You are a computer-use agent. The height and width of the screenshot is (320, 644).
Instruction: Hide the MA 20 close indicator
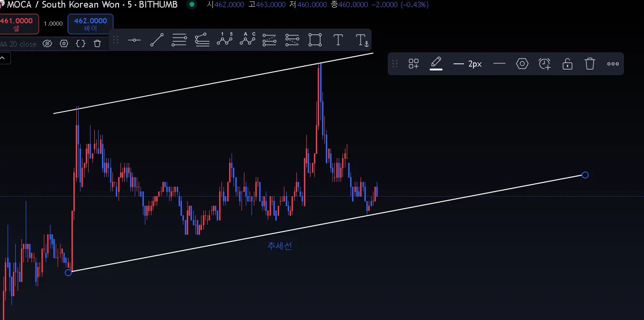point(47,44)
